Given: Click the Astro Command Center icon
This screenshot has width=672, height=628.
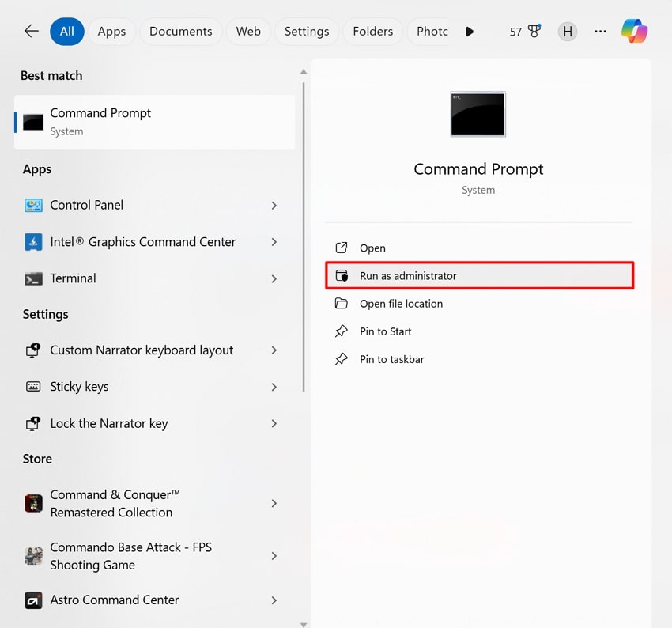Looking at the screenshot, I should click(x=33, y=600).
